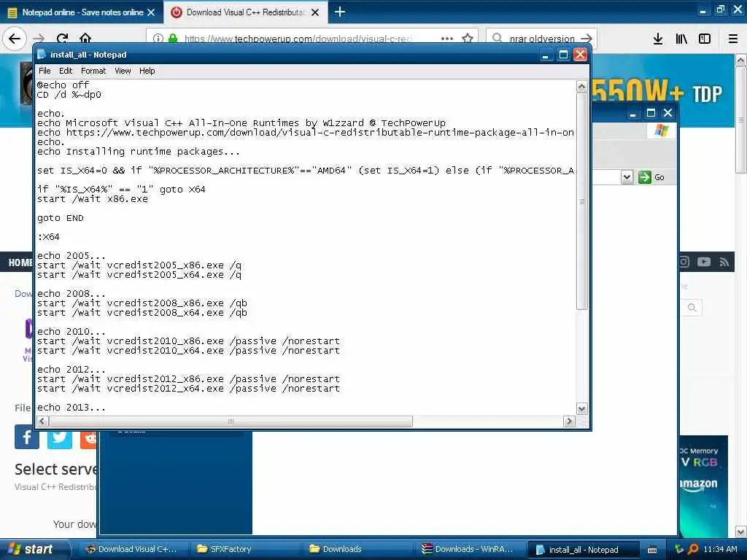
Task: Bookmark this page with star icon
Action: point(468,39)
